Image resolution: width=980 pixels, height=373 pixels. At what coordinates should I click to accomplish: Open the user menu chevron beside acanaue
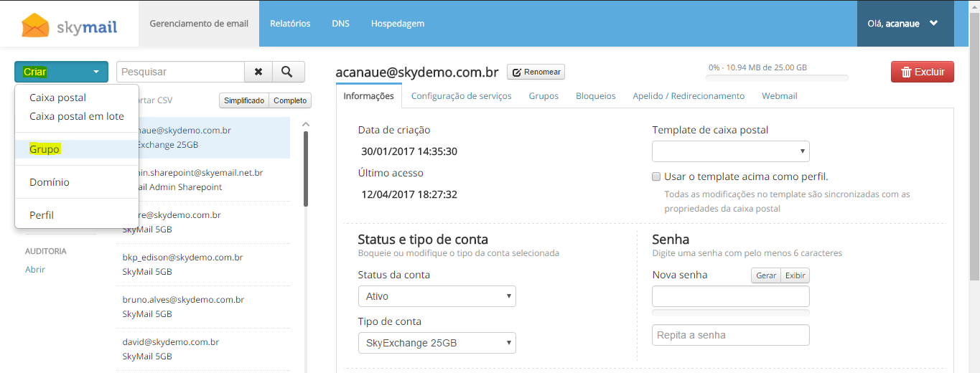(933, 23)
